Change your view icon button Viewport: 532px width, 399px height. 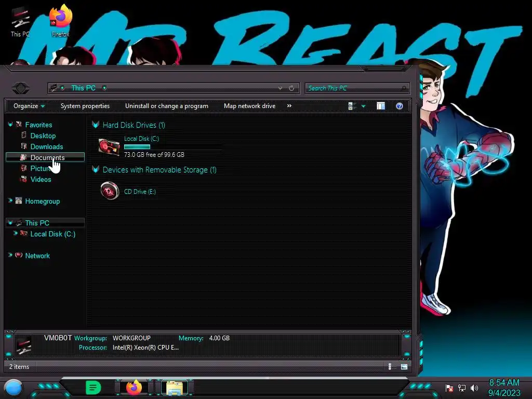pyautogui.click(x=352, y=106)
